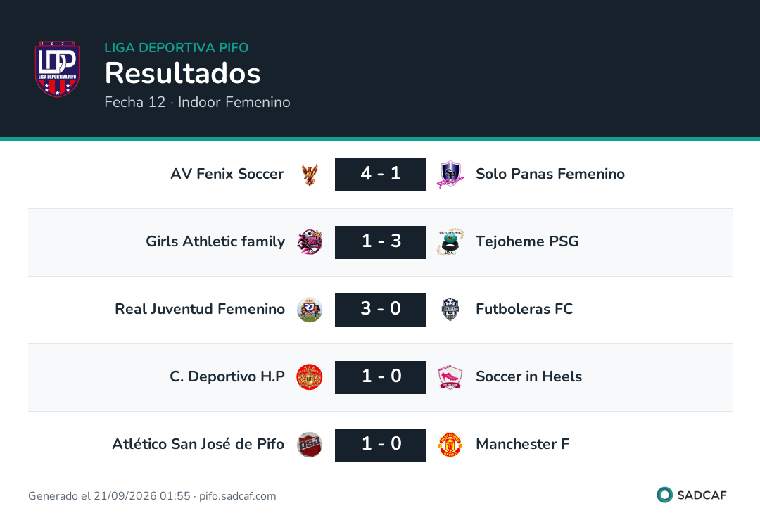The image size is (760, 532).
Task: Click the LIGA DEPORTIVA PIFO header label
Action: 177,47
